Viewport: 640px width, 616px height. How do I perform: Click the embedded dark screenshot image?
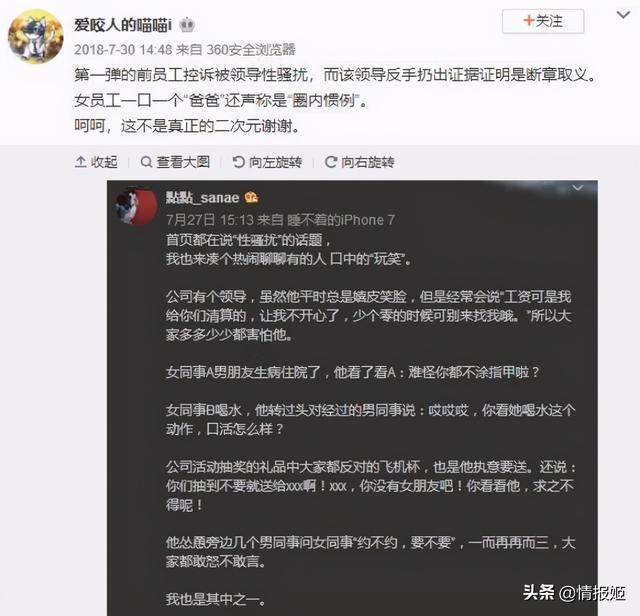tap(352, 398)
